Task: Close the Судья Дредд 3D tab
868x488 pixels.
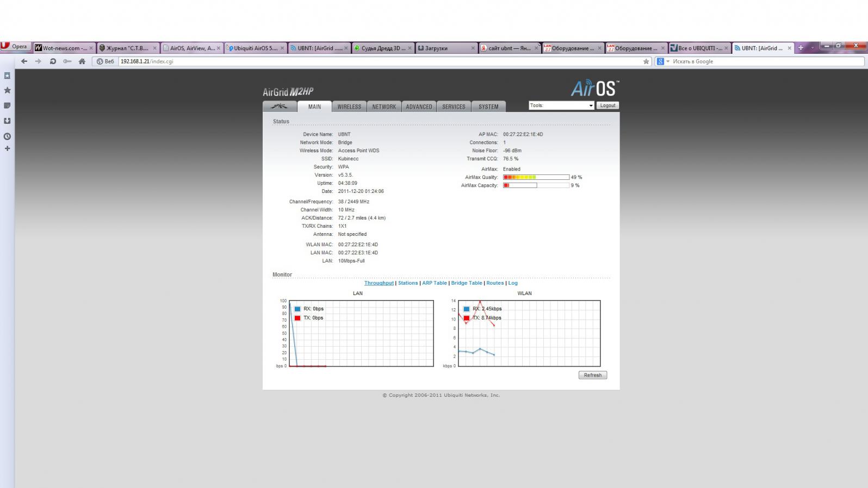Action: (410, 48)
